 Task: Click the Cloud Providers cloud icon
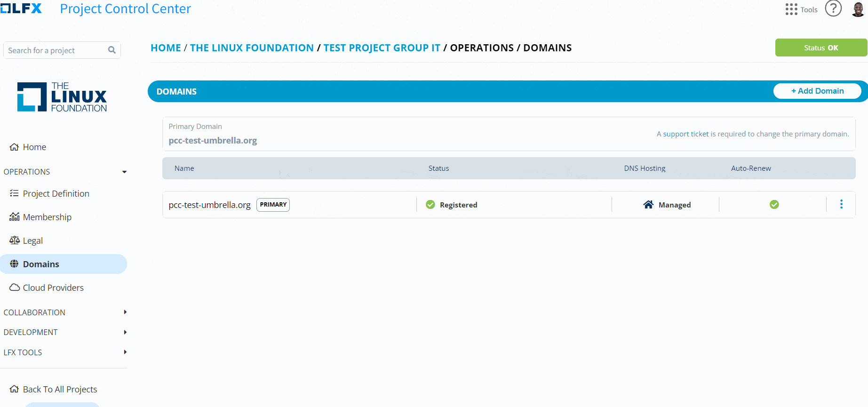[15, 287]
